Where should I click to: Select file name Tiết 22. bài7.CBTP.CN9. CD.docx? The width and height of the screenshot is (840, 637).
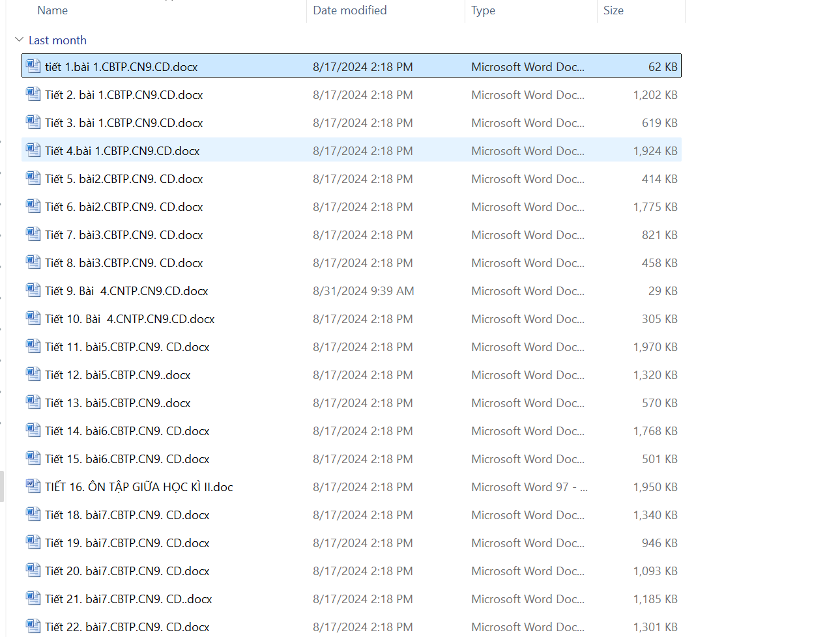(127, 627)
